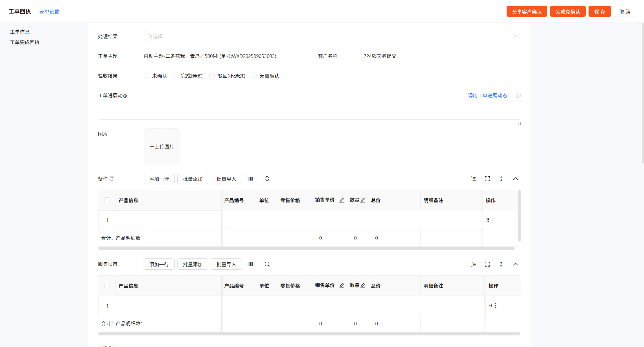This screenshot has width=644, height=347.
Task: Click help icon beside 调用工单进展动态
Action: point(518,95)
